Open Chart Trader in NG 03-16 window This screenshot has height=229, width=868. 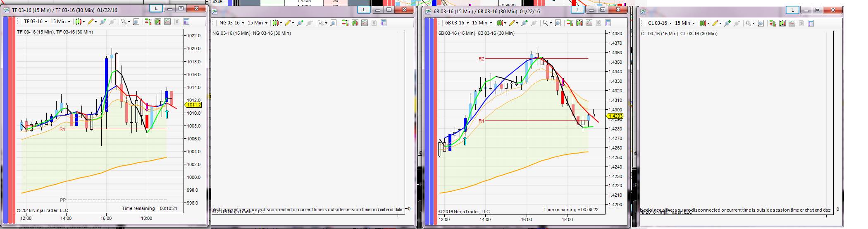[x=345, y=23]
